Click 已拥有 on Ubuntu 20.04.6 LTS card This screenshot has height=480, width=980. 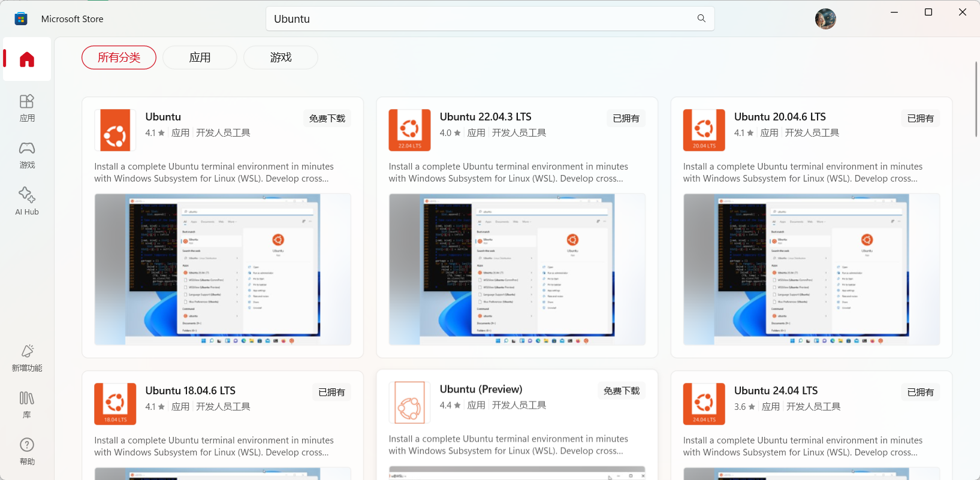tap(920, 119)
